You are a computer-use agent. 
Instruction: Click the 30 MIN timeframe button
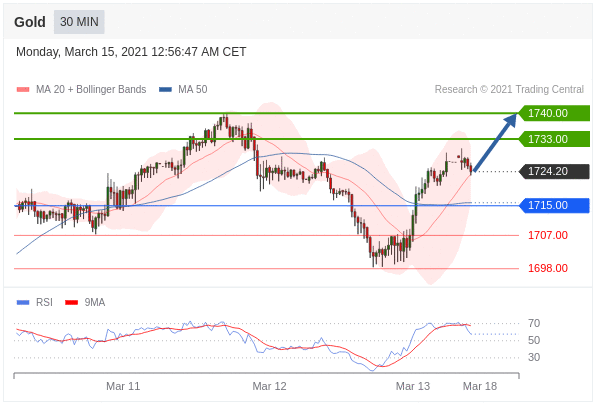[79, 22]
